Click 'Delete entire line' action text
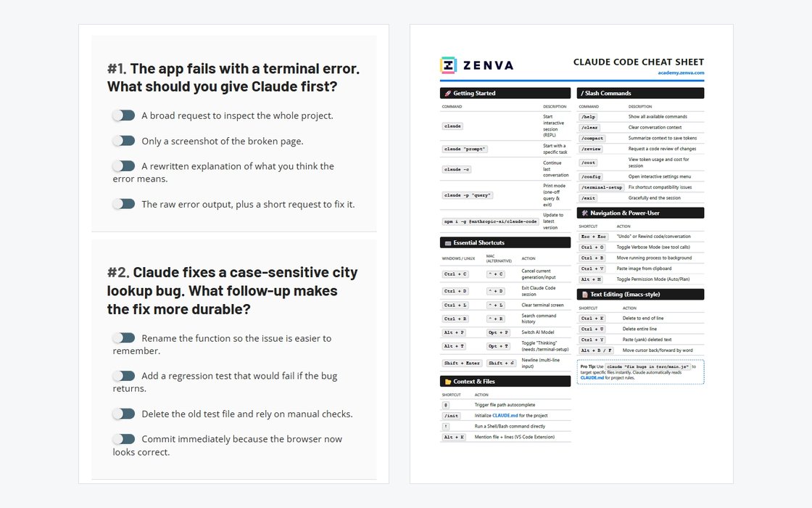This screenshot has width=812, height=508. coord(639,329)
